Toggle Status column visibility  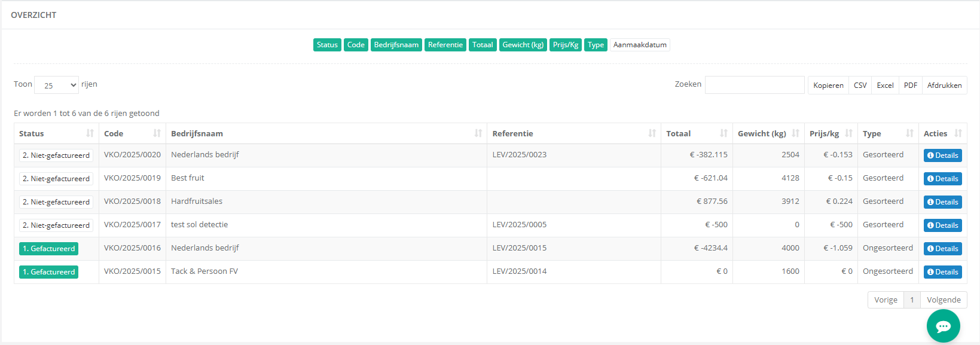pyautogui.click(x=327, y=45)
